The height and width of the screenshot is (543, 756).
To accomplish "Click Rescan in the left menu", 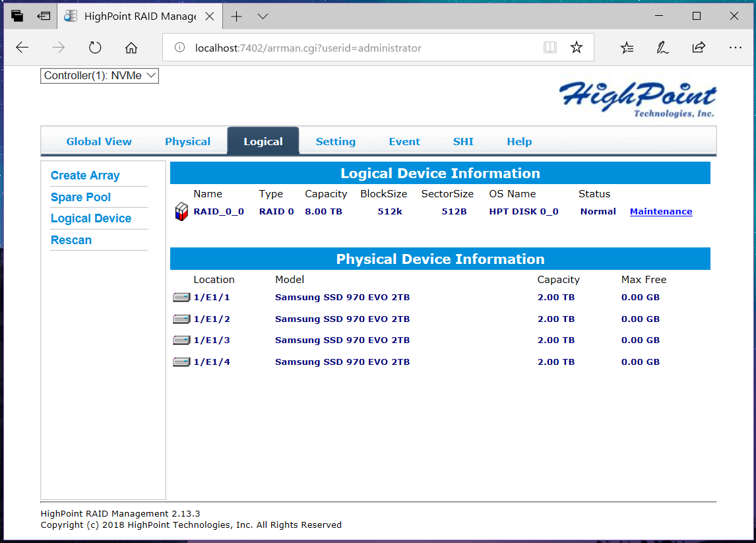I will pyautogui.click(x=71, y=240).
